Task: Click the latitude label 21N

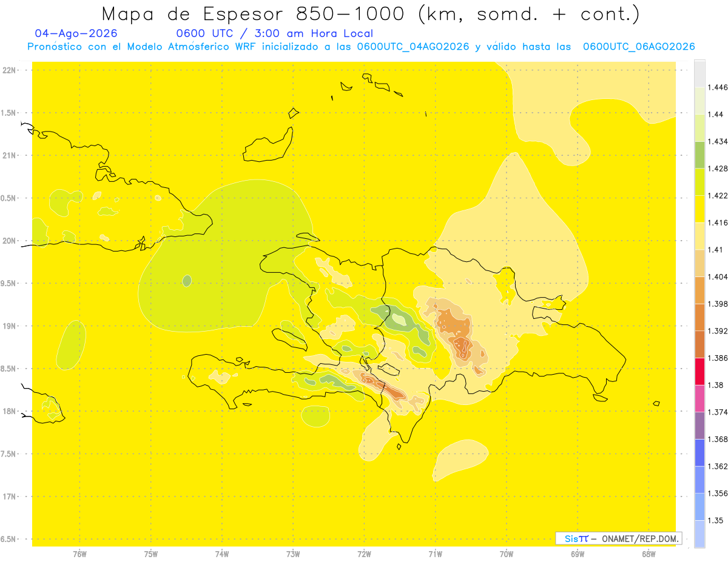Action: click(x=10, y=156)
